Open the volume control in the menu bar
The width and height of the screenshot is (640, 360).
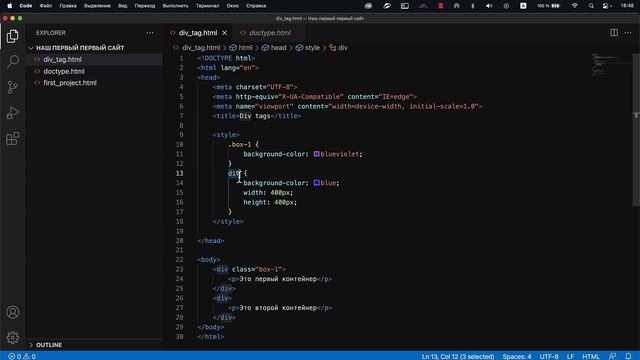pyautogui.click(x=489, y=6)
